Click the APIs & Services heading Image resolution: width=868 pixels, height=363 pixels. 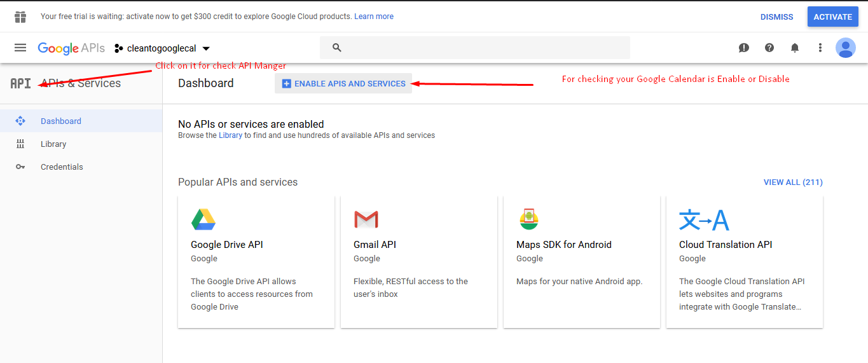pos(81,83)
